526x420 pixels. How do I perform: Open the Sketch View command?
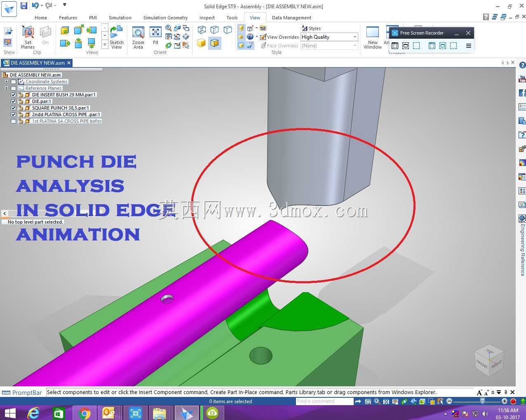click(116, 37)
